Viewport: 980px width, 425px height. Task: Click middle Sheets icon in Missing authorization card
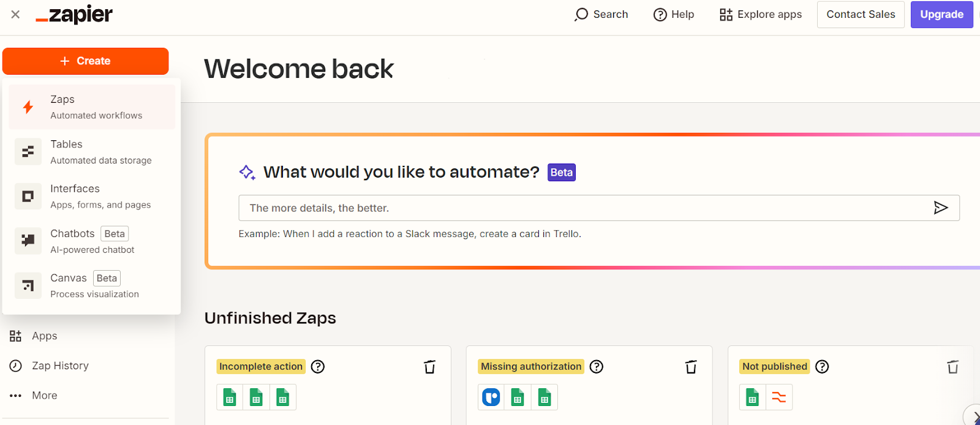pos(518,397)
